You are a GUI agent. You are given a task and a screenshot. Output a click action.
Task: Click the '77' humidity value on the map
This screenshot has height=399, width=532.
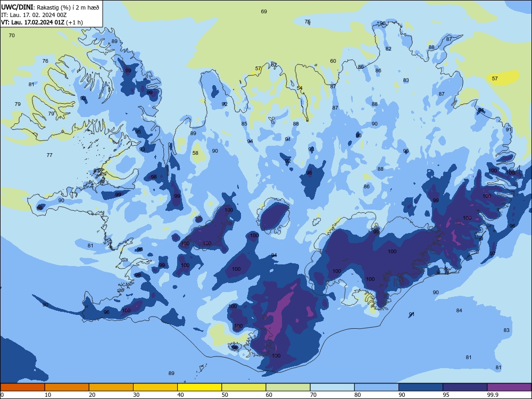(49, 155)
